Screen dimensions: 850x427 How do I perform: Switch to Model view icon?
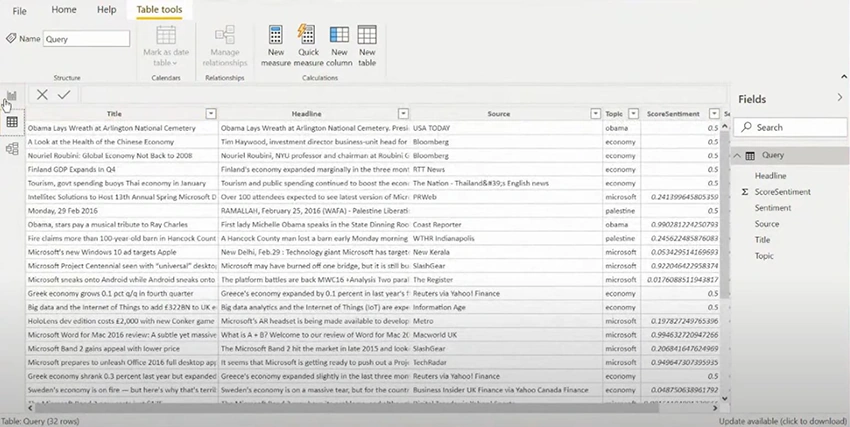pyautogui.click(x=12, y=148)
